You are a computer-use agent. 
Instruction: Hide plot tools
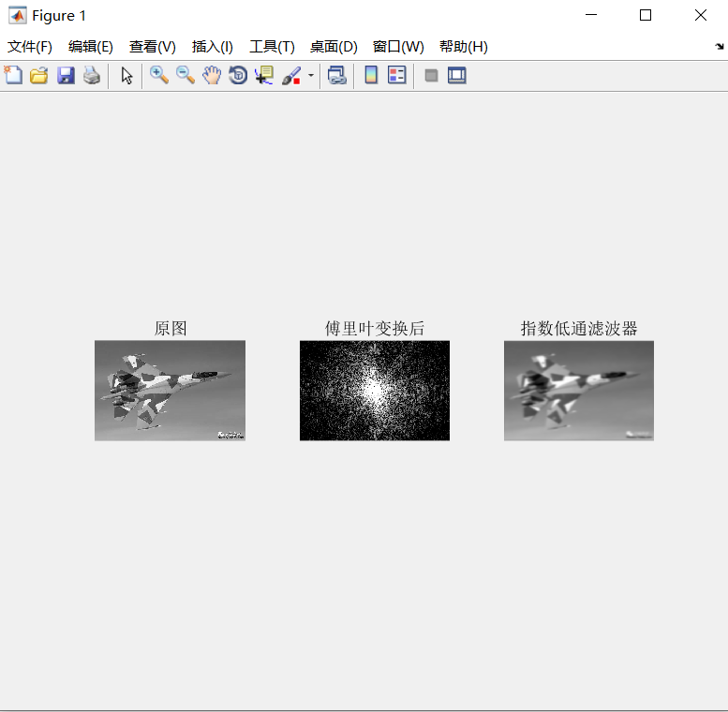(x=431, y=75)
